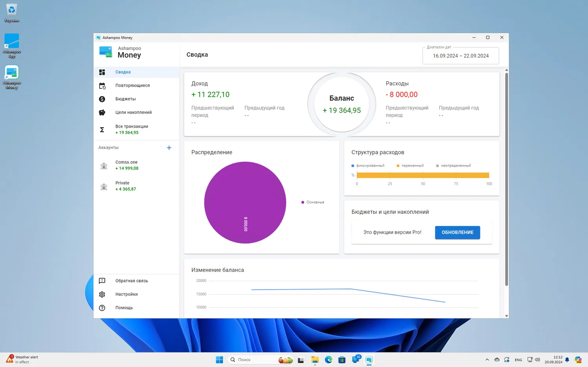588x367 pixels.
Task: Click the orange bar in Структура расходов
Action: [423, 175]
